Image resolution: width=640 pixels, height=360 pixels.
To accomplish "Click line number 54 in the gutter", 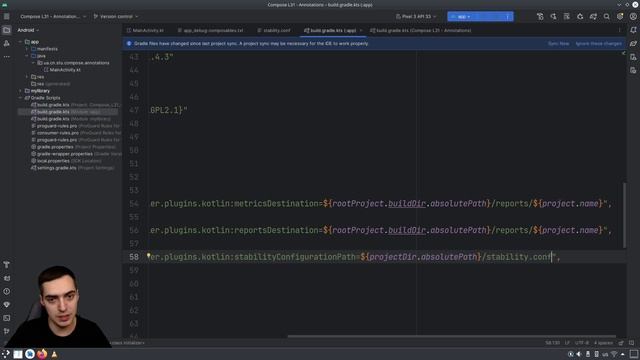I will tap(134, 203).
